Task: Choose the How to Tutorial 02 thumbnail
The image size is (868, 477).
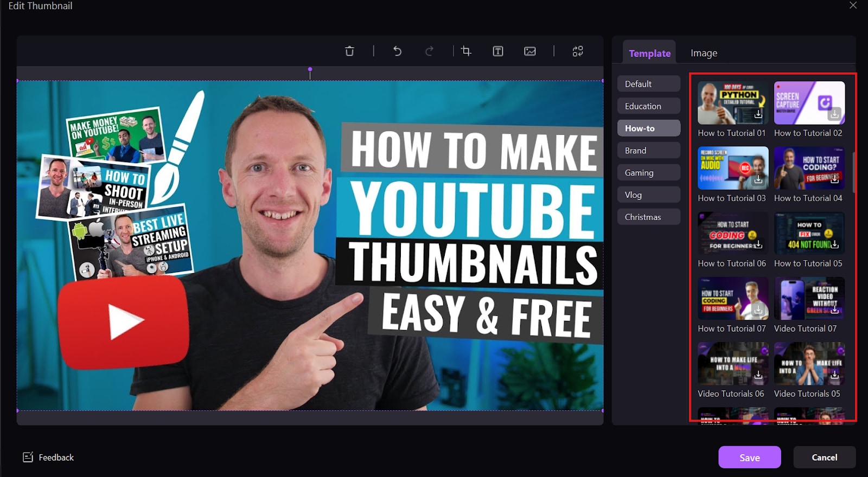Action: click(x=809, y=103)
